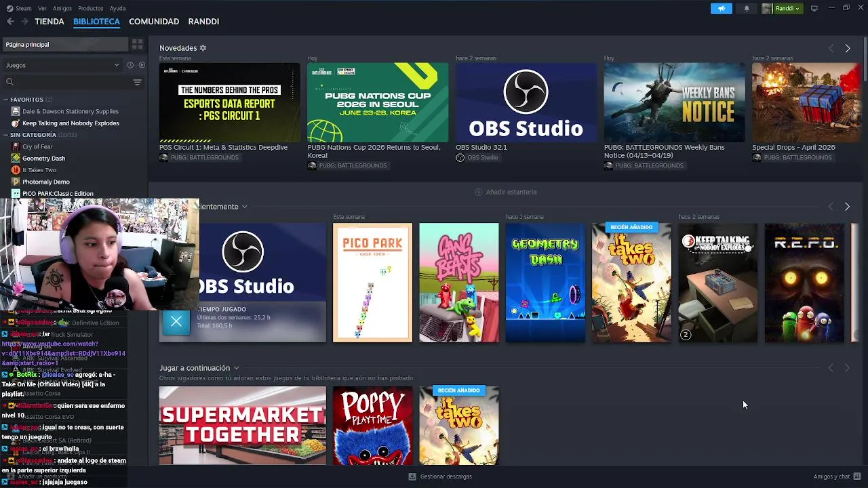
Task: Open advanced filters icon in sidebar
Action: [137, 82]
